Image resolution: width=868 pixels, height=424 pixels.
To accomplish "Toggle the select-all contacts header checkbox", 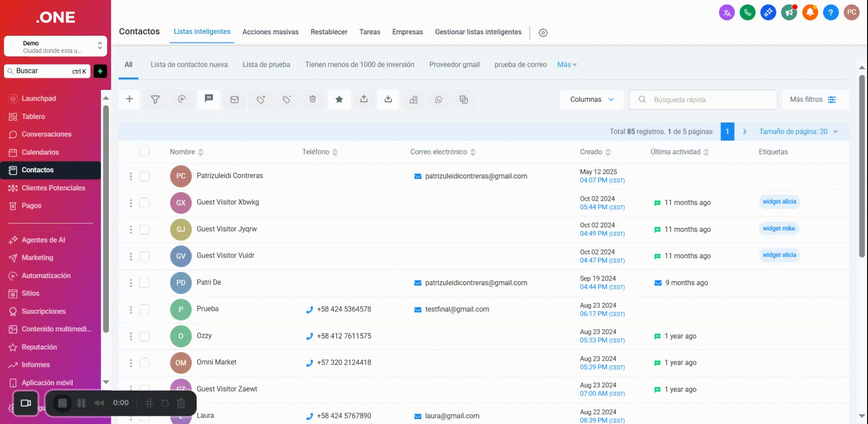I will point(144,152).
